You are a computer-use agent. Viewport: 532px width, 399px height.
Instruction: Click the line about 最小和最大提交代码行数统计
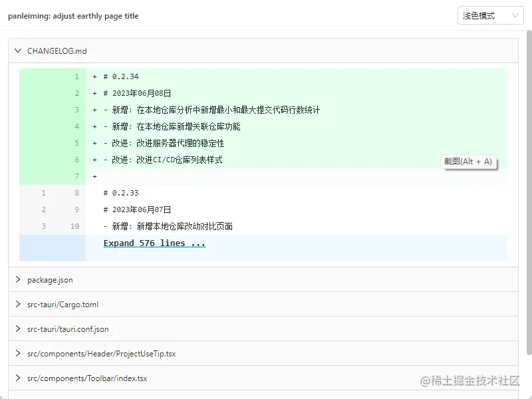tap(263, 110)
